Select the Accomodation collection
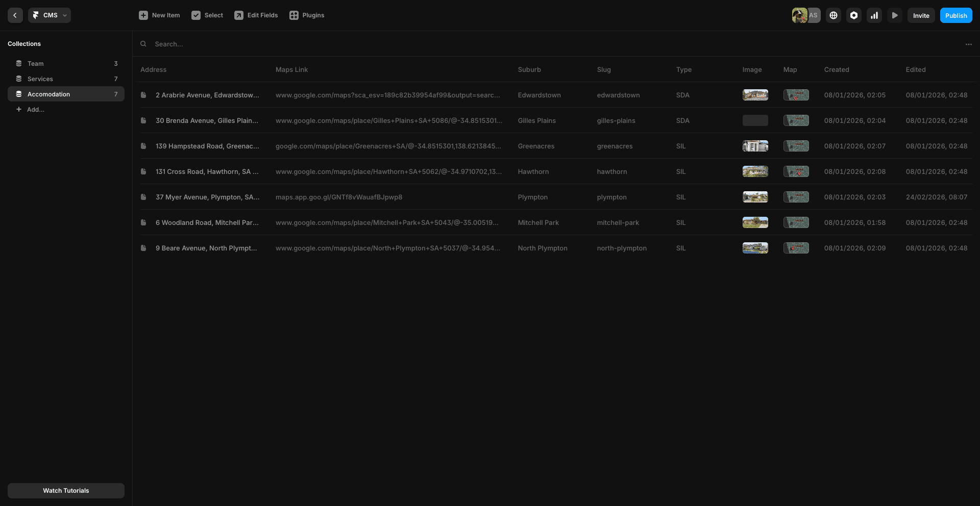The height and width of the screenshot is (506, 980). pyautogui.click(x=49, y=94)
